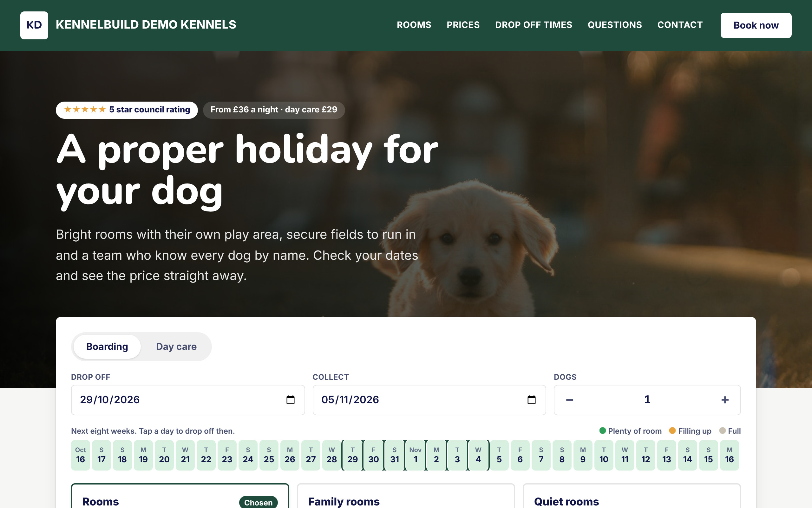Choose the Family rooms card
This screenshot has height=508, width=812.
click(x=406, y=496)
